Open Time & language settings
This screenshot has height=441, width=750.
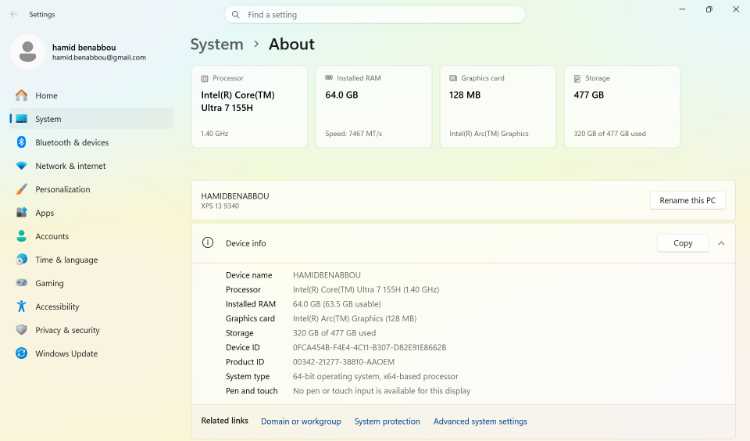(91, 259)
